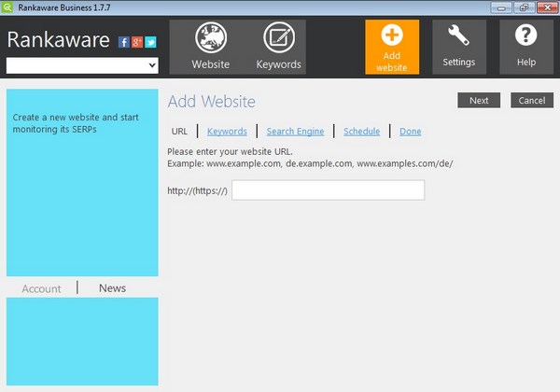Click the Next button

(479, 100)
